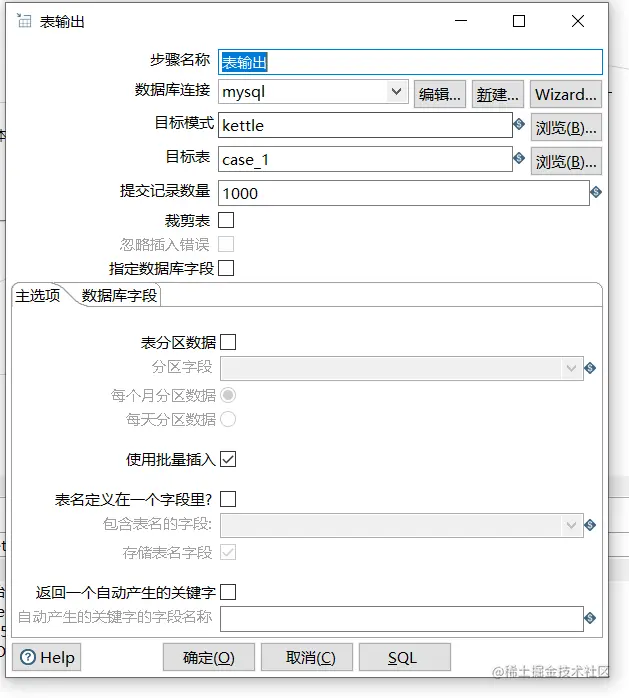The image size is (629, 698).
Task: Click the 编辑... button
Action: (440, 94)
